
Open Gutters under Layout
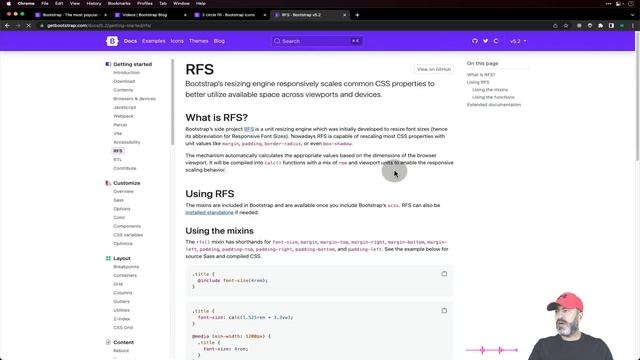pos(121,302)
